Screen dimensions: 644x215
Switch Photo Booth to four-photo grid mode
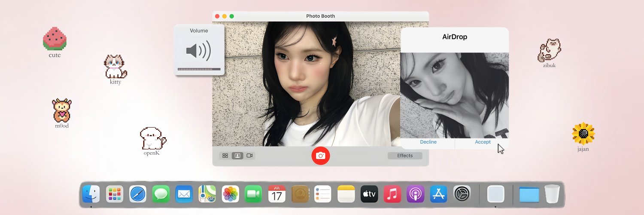(225, 156)
